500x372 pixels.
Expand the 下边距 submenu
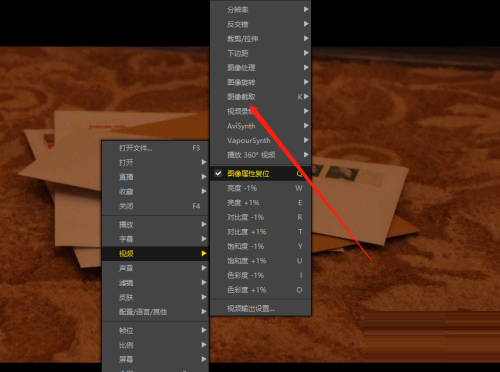pyautogui.click(x=261, y=53)
